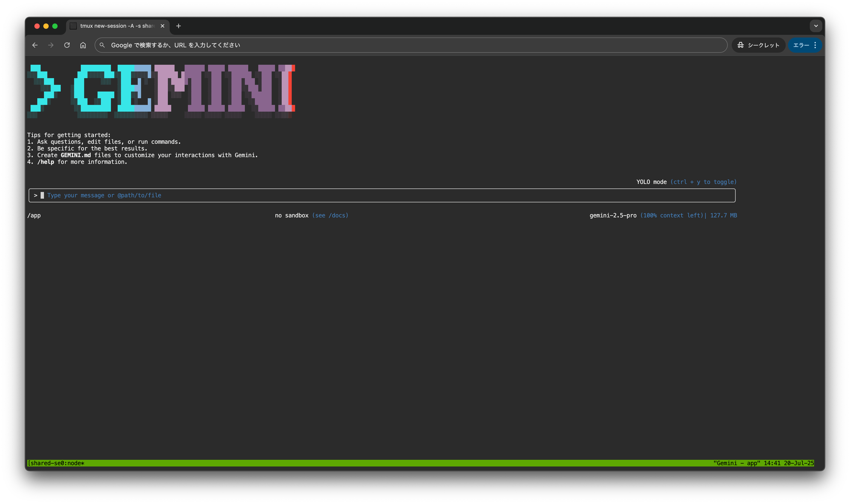Click the '(see /docs)' text
Screen dimensions: 850x504
[330, 215]
